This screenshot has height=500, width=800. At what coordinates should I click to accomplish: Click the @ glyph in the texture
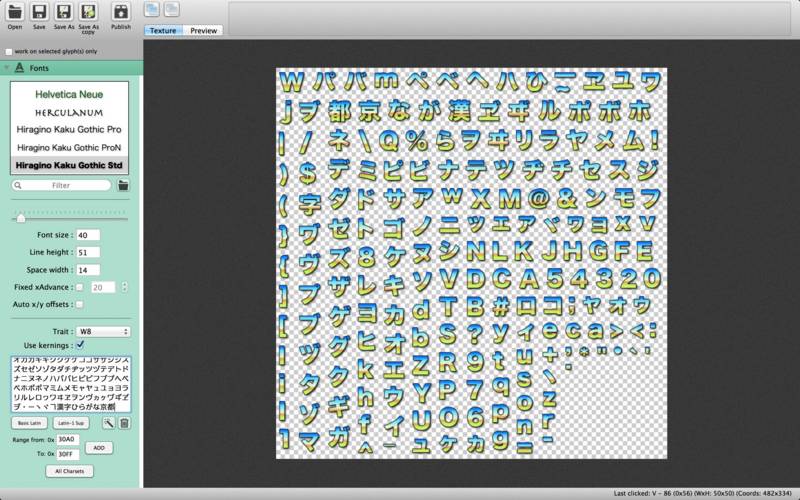pyautogui.click(x=538, y=199)
